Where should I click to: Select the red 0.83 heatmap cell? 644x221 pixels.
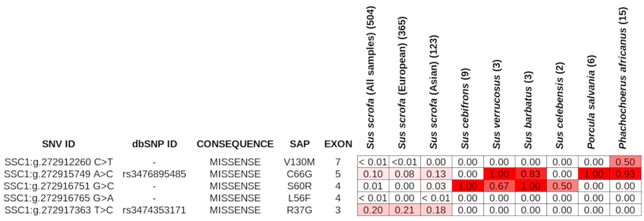[531, 174]
